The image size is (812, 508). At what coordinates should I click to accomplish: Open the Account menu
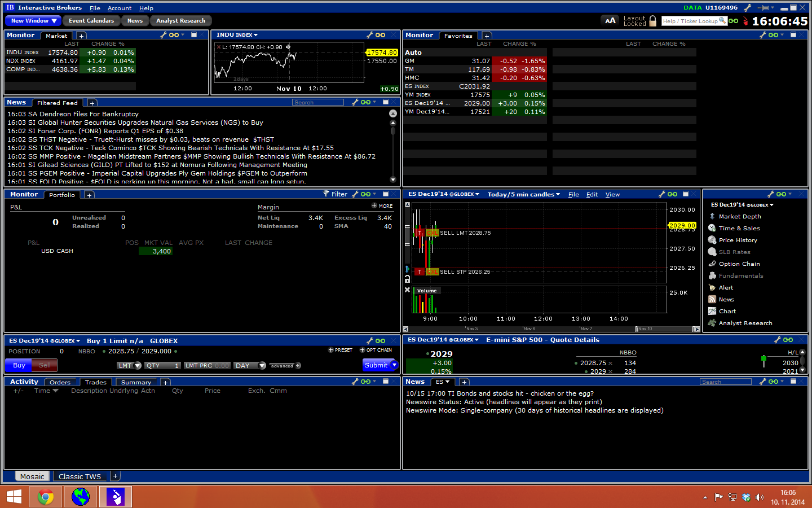pos(120,8)
